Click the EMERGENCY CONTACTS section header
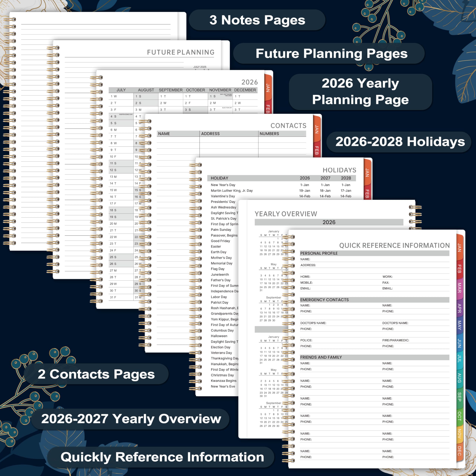This screenshot has height=476, width=476. click(324, 300)
